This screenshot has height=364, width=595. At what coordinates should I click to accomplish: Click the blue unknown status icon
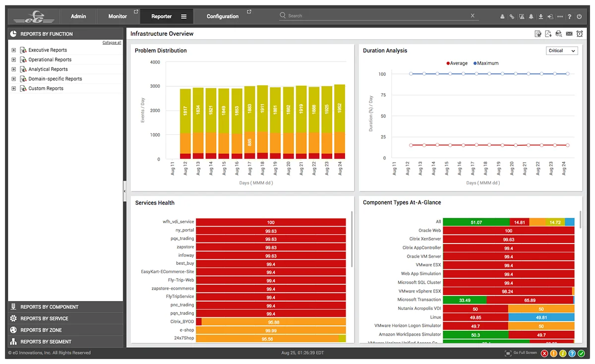pos(572,353)
